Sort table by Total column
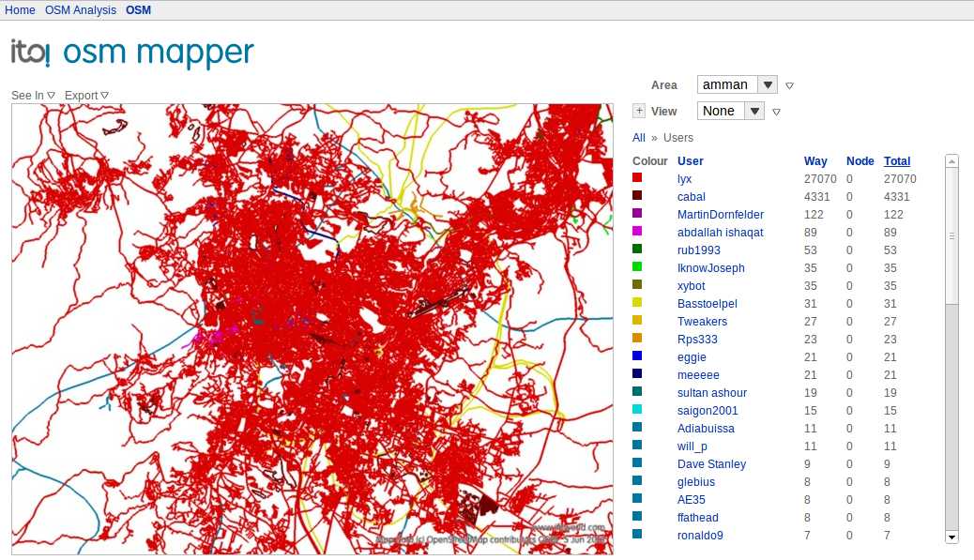The height and width of the screenshot is (560, 974). coord(897,160)
